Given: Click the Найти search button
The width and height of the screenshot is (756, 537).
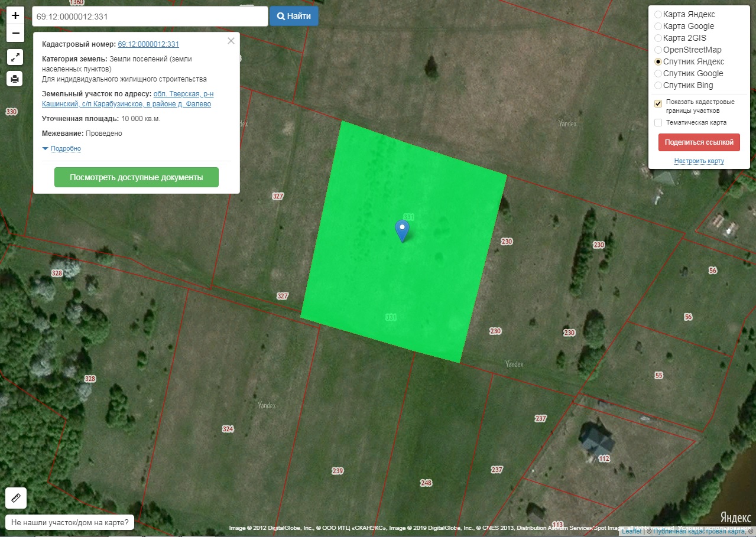Looking at the screenshot, I should coord(294,17).
